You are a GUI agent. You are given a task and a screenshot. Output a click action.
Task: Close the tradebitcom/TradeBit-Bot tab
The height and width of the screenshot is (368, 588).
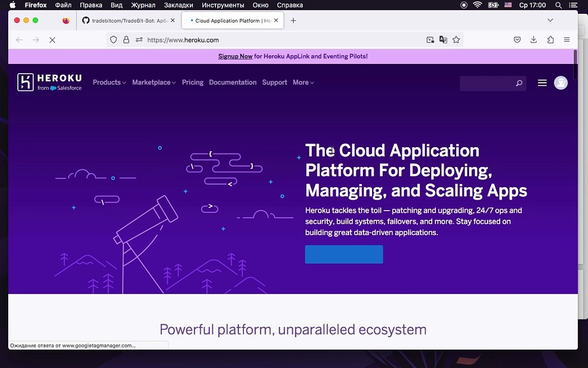point(173,20)
